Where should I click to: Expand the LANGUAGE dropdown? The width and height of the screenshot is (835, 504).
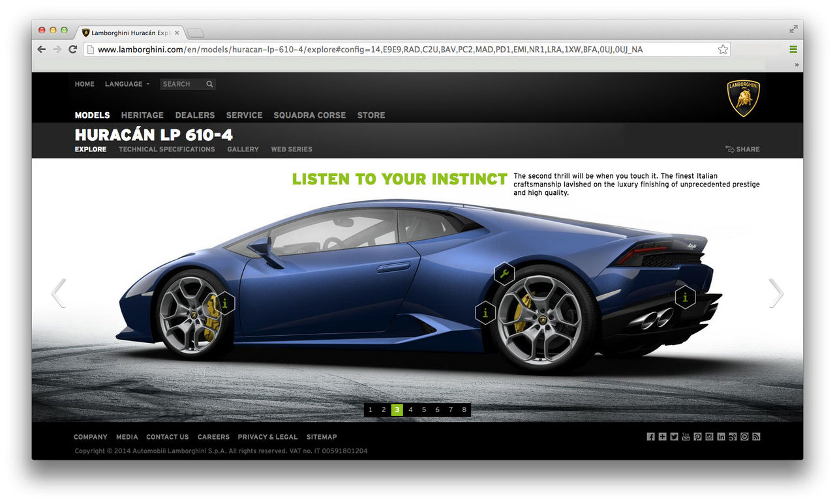pos(127,83)
